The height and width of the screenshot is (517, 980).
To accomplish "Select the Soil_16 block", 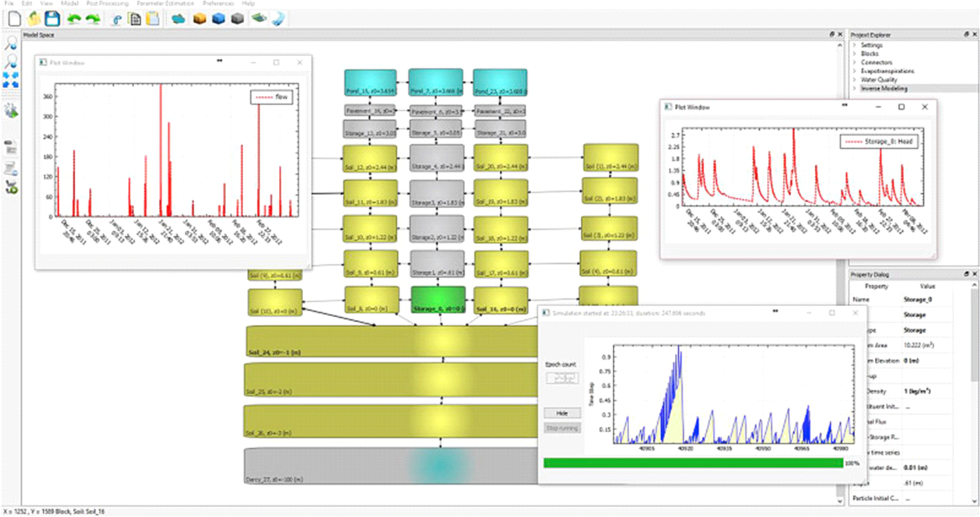I will click(x=500, y=300).
